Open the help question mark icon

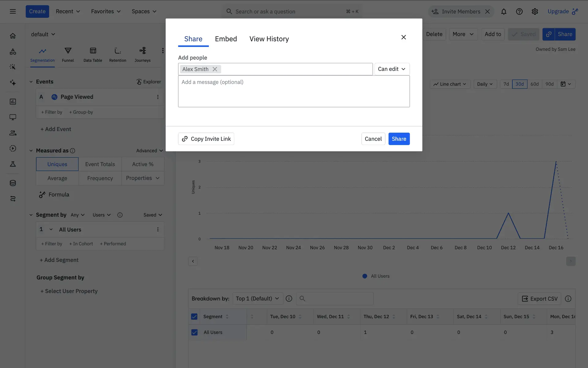pyautogui.click(x=519, y=12)
